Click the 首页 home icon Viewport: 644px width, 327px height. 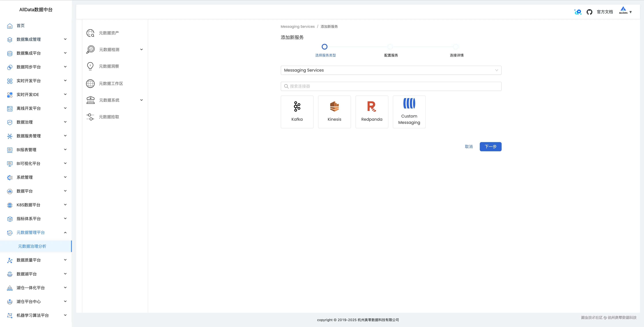click(10, 26)
